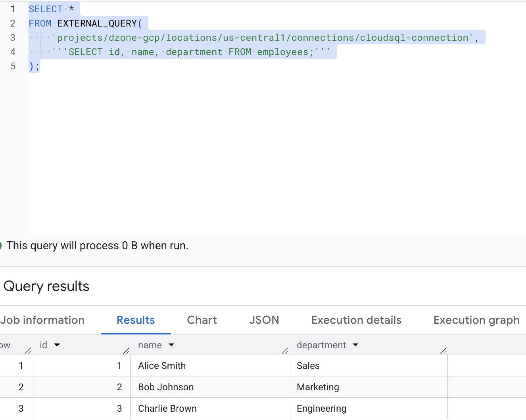The height and width of the screenshot is (420, 526).
Task: Click id value in Charlie Brown row
Action: coord(119,409)
